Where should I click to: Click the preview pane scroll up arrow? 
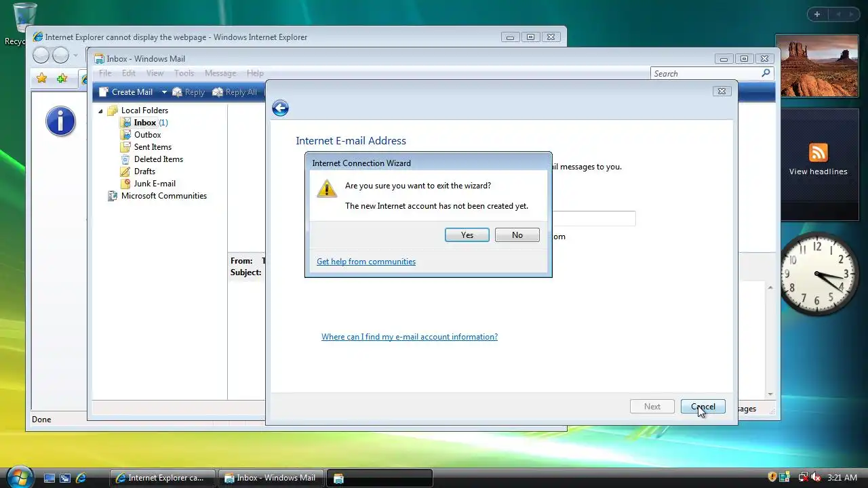(x=770, y=288)
